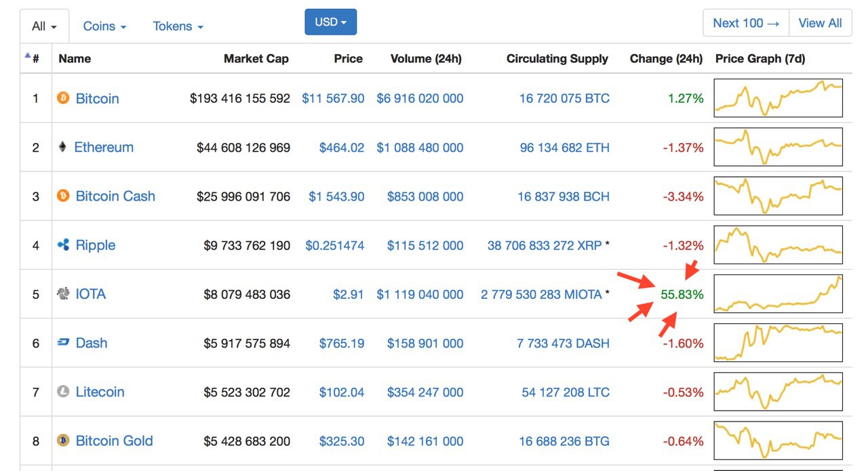The height and width of the screenshot is (471, 868).
Task: Sort by Price column header
Action: click(349, 59)
